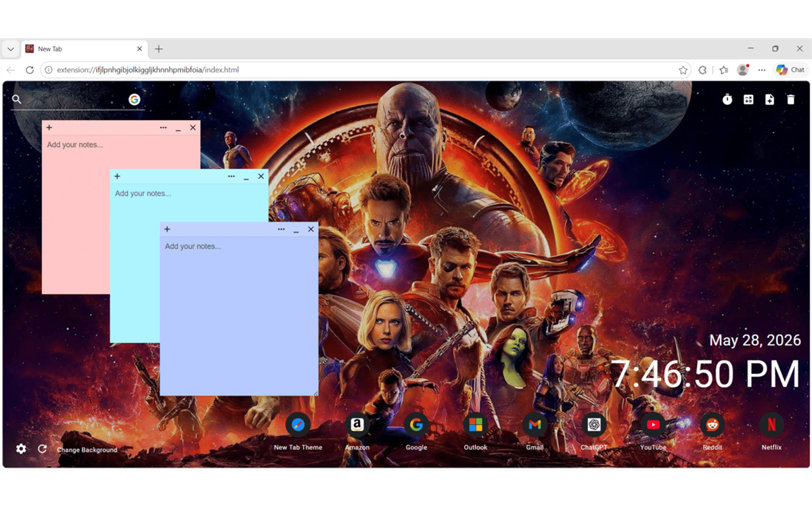Click the 7:46:50 PM clock display
The height and width of the screenshot is (508, 812).
point(705,374)
